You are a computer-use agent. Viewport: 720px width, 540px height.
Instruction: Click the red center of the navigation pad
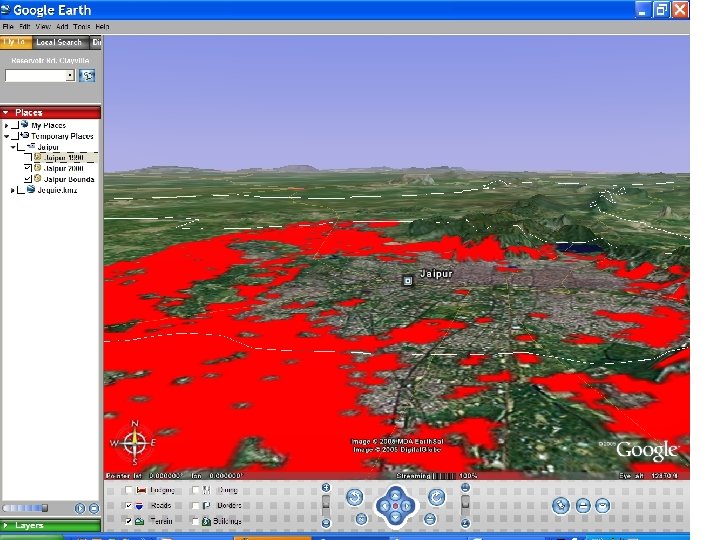tap(395, 506)
